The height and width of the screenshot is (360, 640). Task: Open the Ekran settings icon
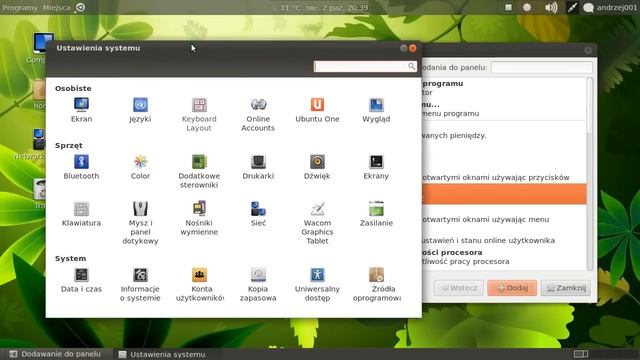[81, 110]
